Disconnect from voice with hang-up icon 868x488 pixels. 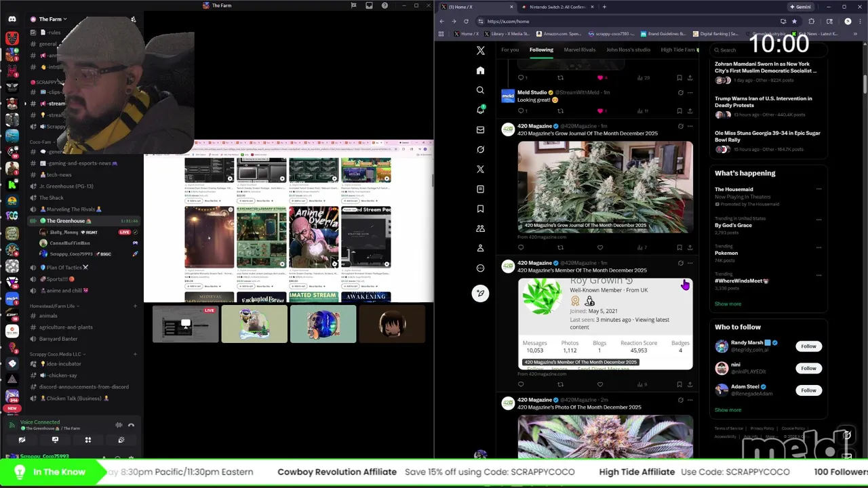[x=131, y=425]
